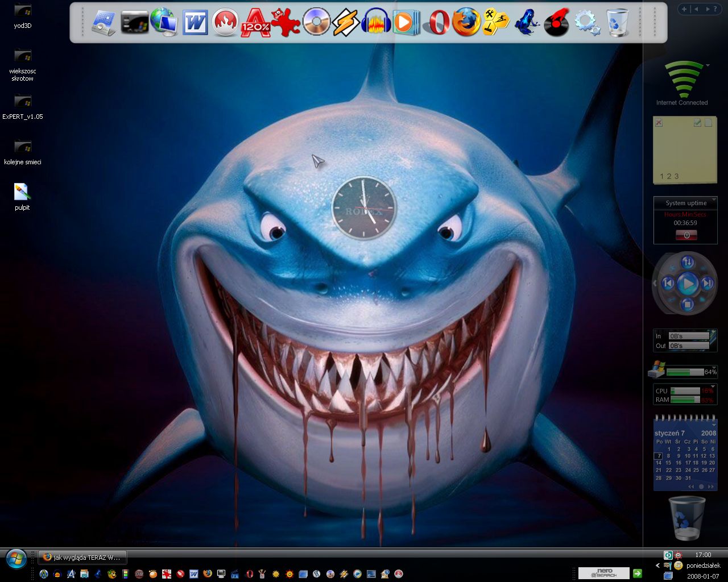Open Firefox from the top dock
The image size is (728, 582).
pyautogui.click(x=466, y=23)
